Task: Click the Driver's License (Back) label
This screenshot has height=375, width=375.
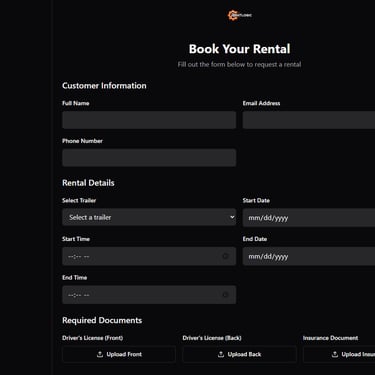Action: pos(212,338)
